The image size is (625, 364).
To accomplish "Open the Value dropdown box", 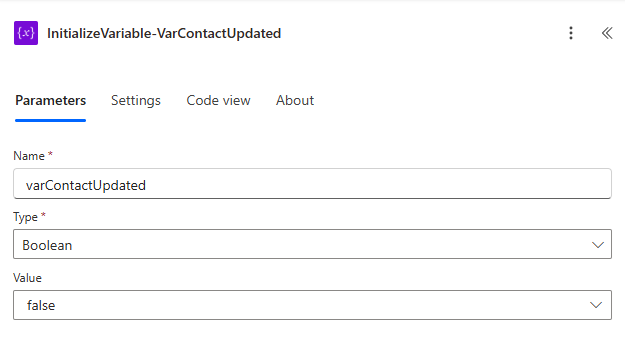I will (x=312, y=305).
